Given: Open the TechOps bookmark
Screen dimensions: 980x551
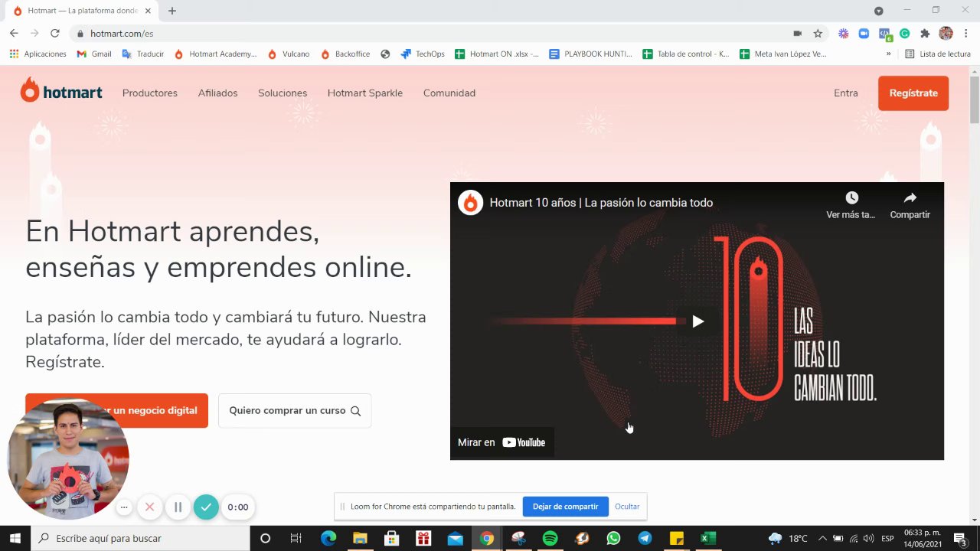Looking at the screenshot, I should tap(423, 54).
